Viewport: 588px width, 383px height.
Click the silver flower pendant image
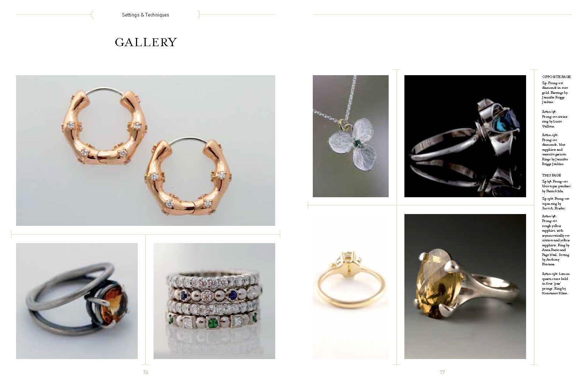coord(351,136)
